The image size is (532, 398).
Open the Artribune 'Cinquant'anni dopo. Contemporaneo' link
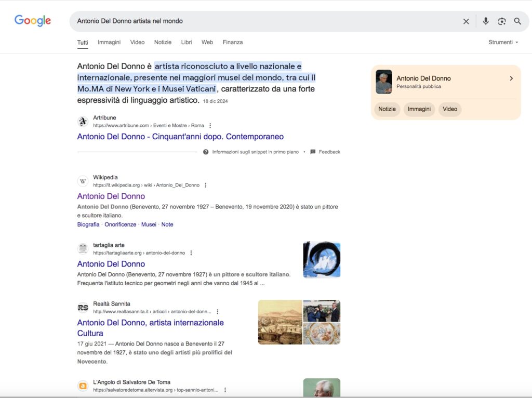pos(180,137)
